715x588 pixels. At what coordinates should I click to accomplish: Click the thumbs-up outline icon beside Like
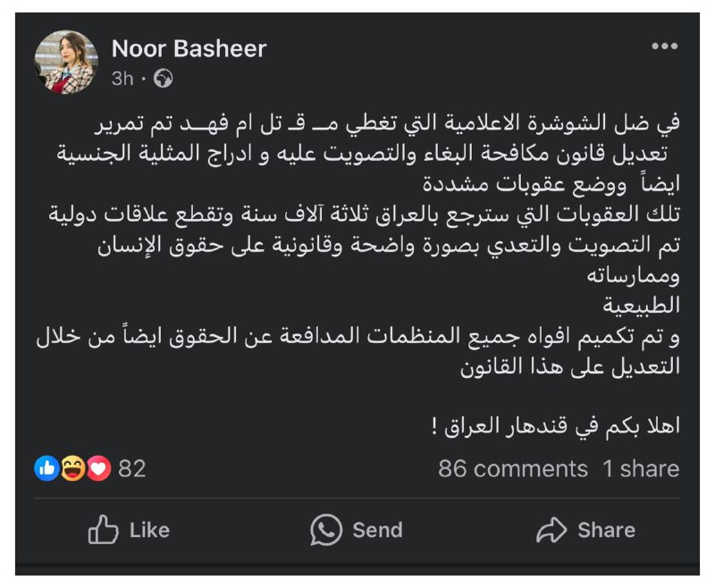click(x=103, y=530)
